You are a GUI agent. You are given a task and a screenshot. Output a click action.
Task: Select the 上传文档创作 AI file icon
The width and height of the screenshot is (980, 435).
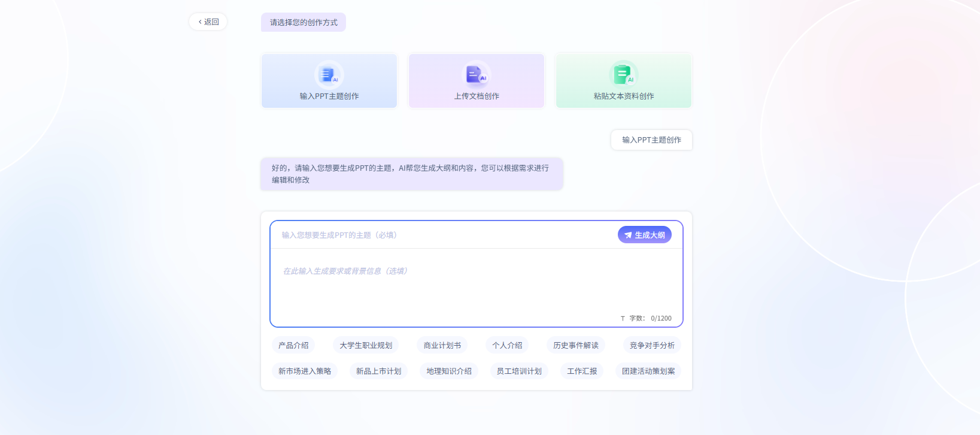(x=477, y=75)
